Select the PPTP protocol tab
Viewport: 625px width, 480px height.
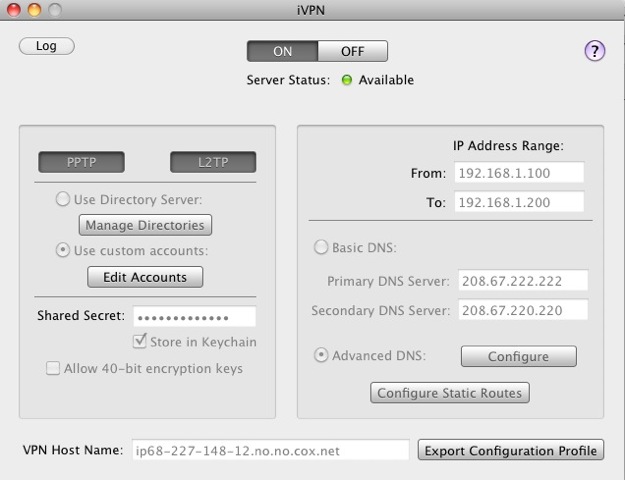coord(81,162)
